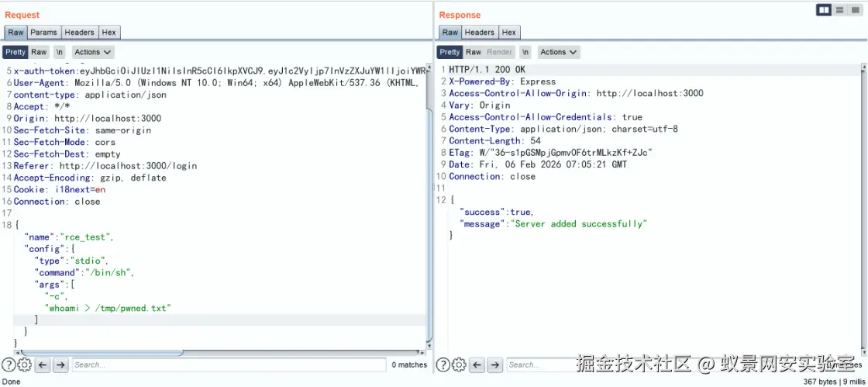This screenshot has height=387, width=868.
Task: Select Headers tab in Request panel
Action: [x=80, y=33]
